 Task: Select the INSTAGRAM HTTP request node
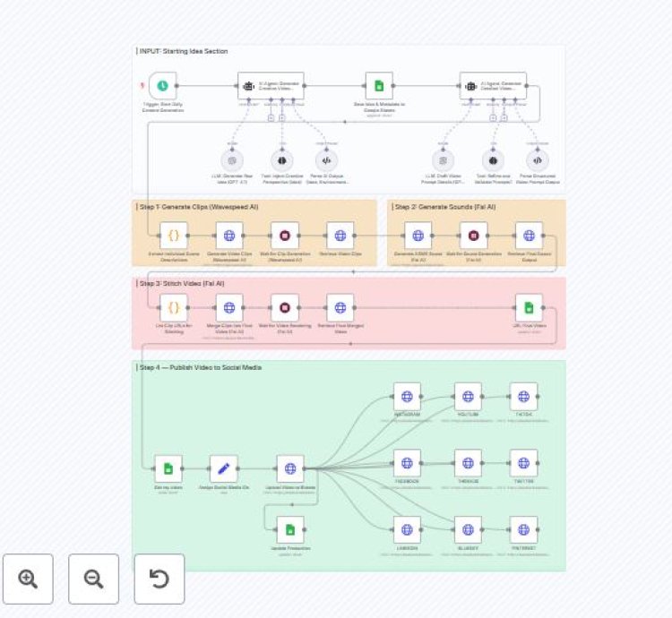pyautogui.click(x=407, y=396)
